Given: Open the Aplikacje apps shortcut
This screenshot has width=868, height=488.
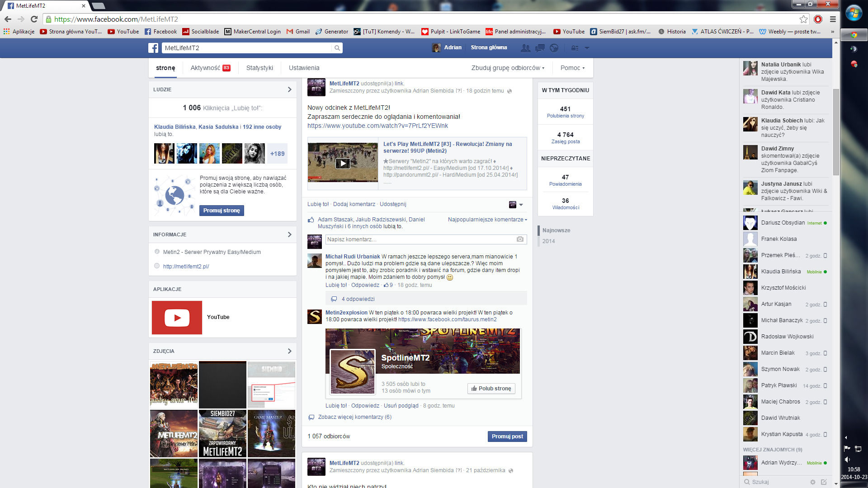Looking at the screenshot, I should [x=19, y=32].
